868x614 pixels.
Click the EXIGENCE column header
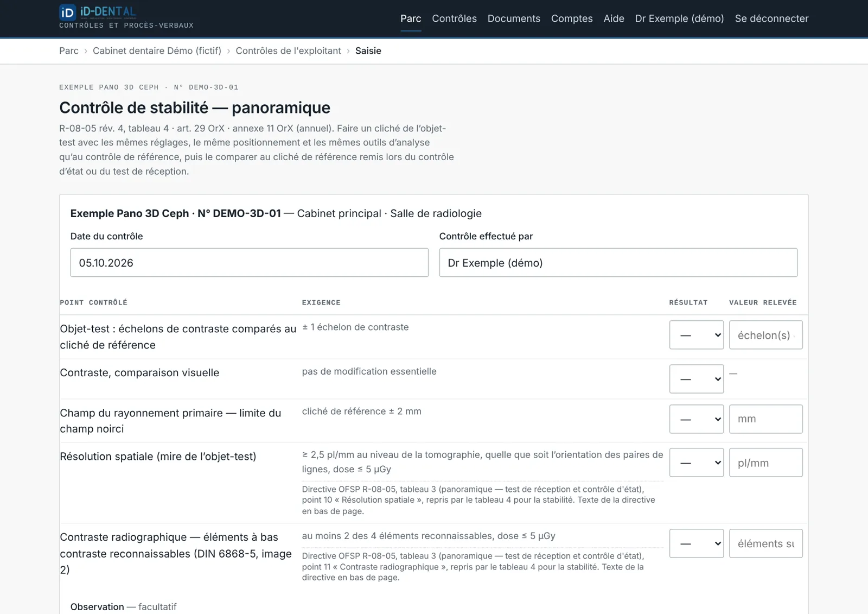321,302
